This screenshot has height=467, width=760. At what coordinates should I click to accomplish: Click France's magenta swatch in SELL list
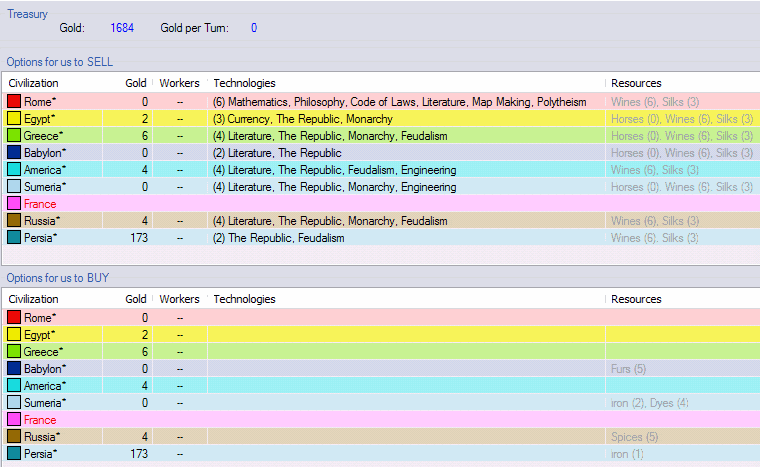click(14, 203)
